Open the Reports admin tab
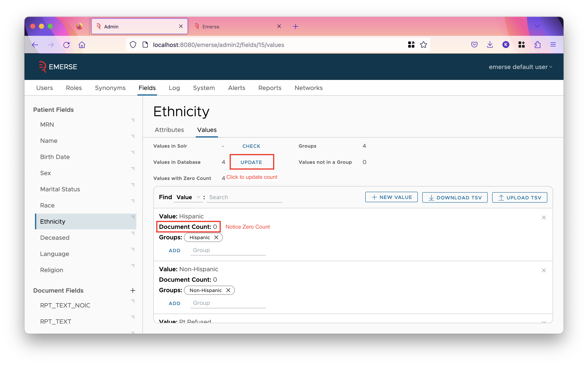Image resolution: width=588 pixels, height=366 pixels. (x=270, y=88)
